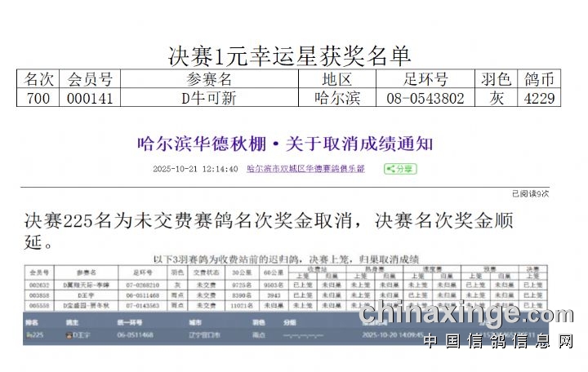
Task: Open the 哈尔滨市双城区华德赛鸽俱乐部 link
Action: [x=305, y=169]
